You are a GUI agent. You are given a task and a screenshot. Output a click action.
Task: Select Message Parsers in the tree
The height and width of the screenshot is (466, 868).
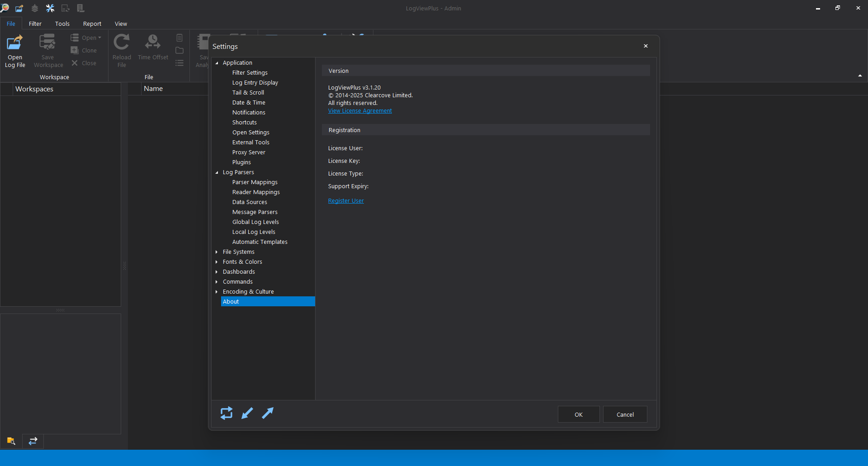click(x=255, y=212)
